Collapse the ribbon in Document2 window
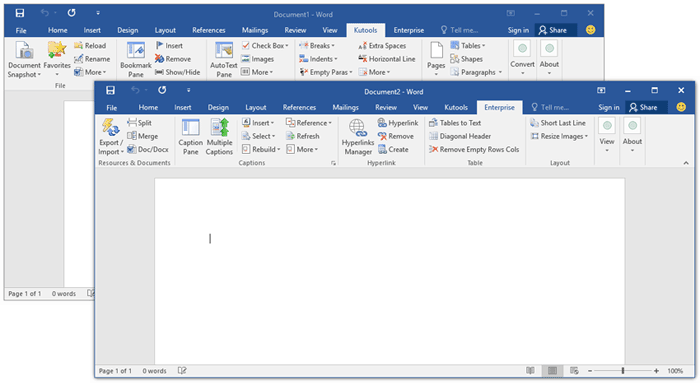Viewport: 700px width, 385px height. [686, 163]
